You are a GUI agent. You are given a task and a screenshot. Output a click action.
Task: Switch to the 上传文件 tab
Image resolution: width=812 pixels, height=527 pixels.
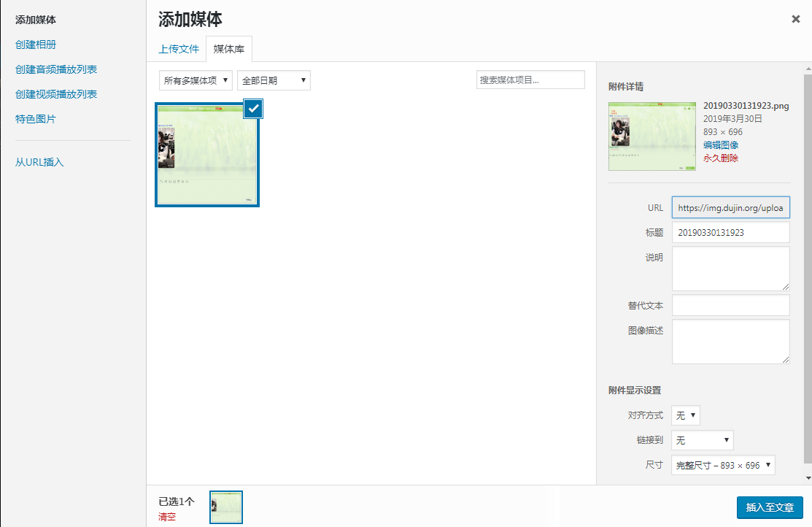[x=179, y=49]
